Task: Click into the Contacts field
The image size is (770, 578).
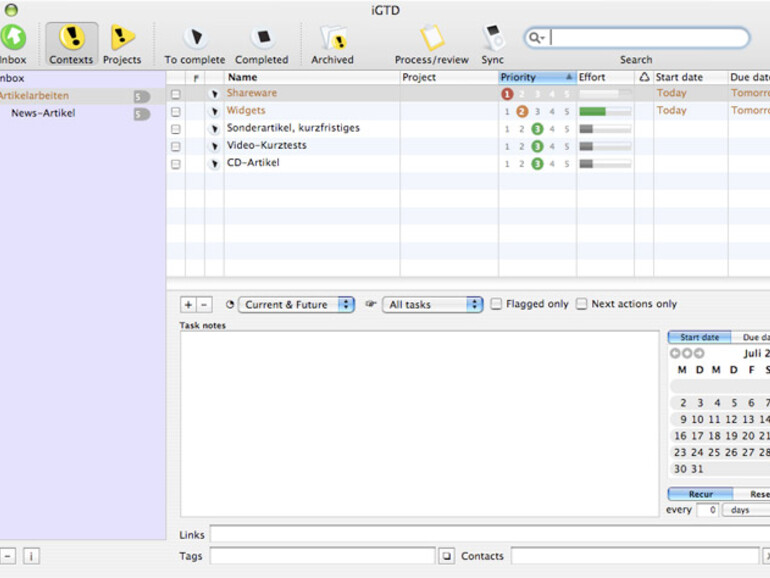Action: point(635,556)
